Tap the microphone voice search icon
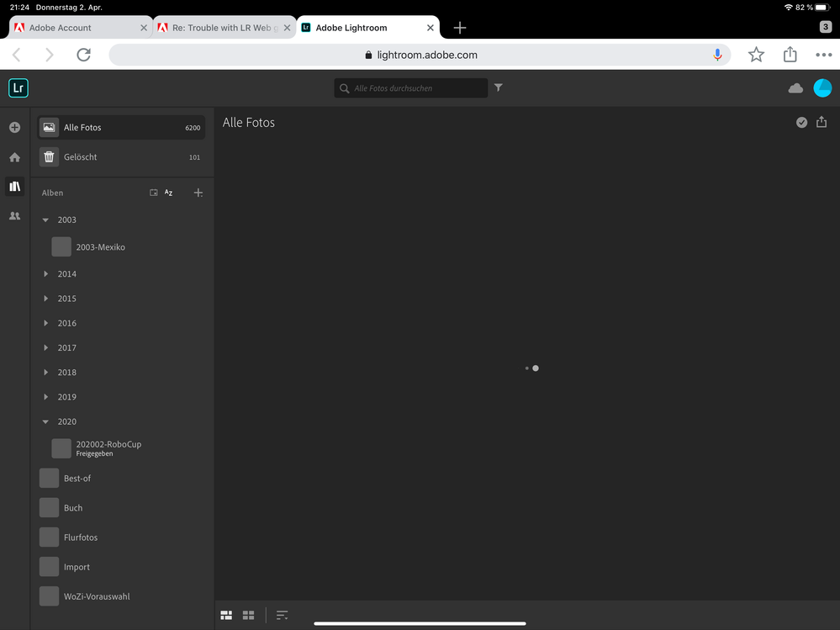The image size is (840, 630). (x=717, y=55)
